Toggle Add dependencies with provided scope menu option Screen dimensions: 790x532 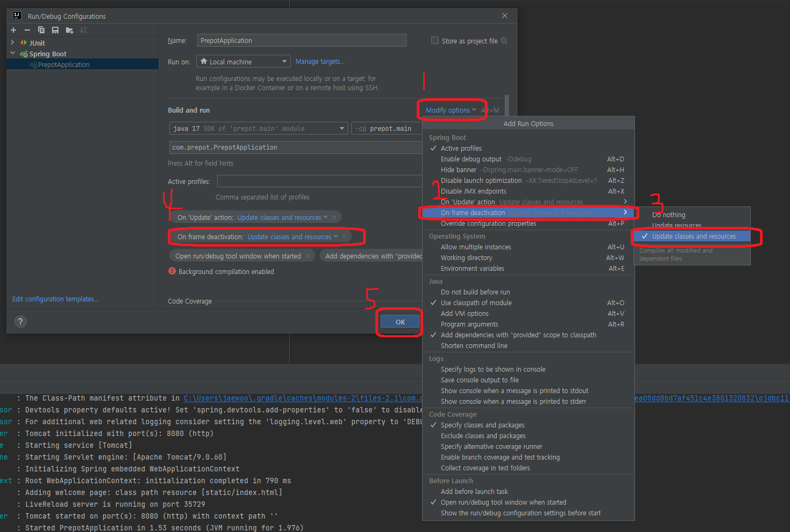(x=528, y=335)
